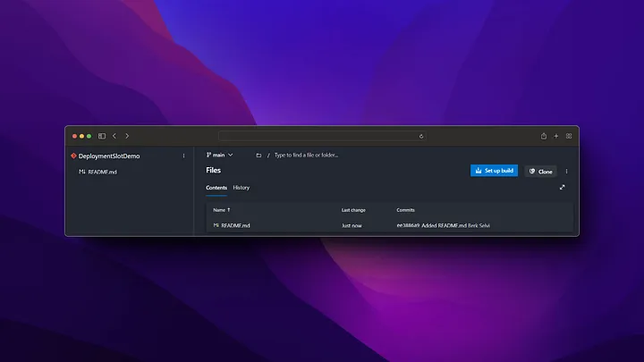Click the Set up build button

pos(494,171)
